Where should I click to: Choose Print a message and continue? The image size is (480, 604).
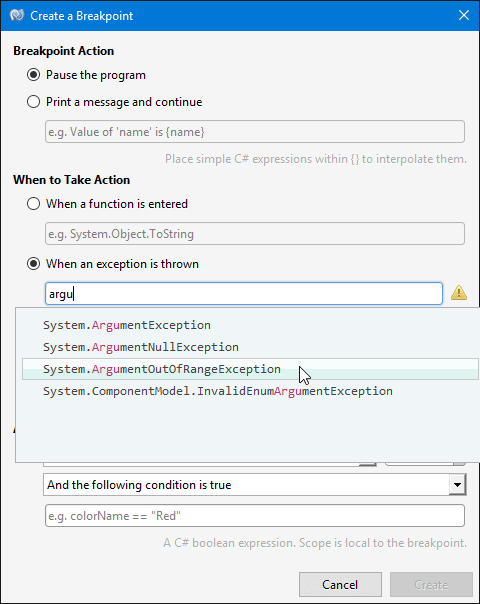point(34,102)
